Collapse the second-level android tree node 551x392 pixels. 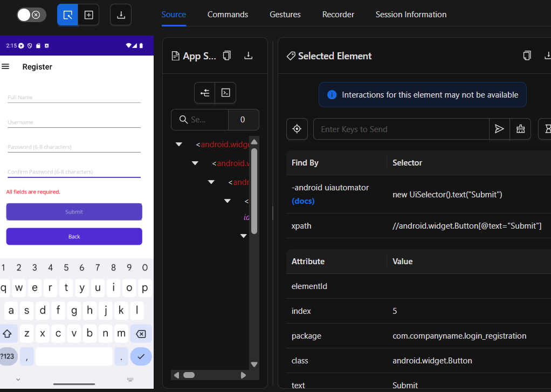[x=195, y=163]
